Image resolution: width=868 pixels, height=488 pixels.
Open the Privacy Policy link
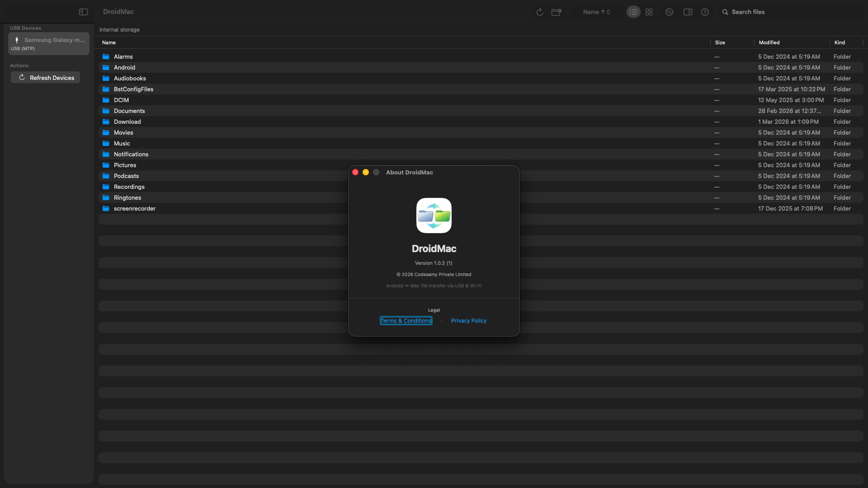[x=468, y=320]
